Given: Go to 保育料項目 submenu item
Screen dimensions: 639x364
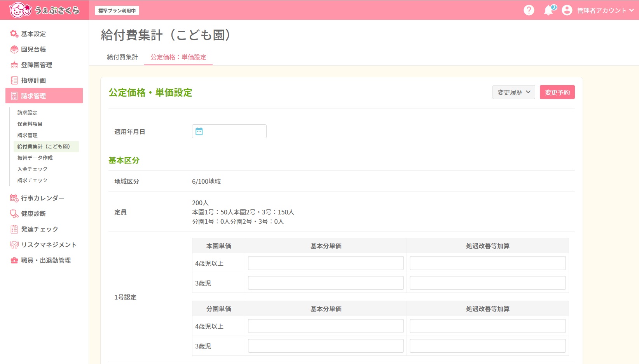Looking at the screenshot, I should click(46, 124).
